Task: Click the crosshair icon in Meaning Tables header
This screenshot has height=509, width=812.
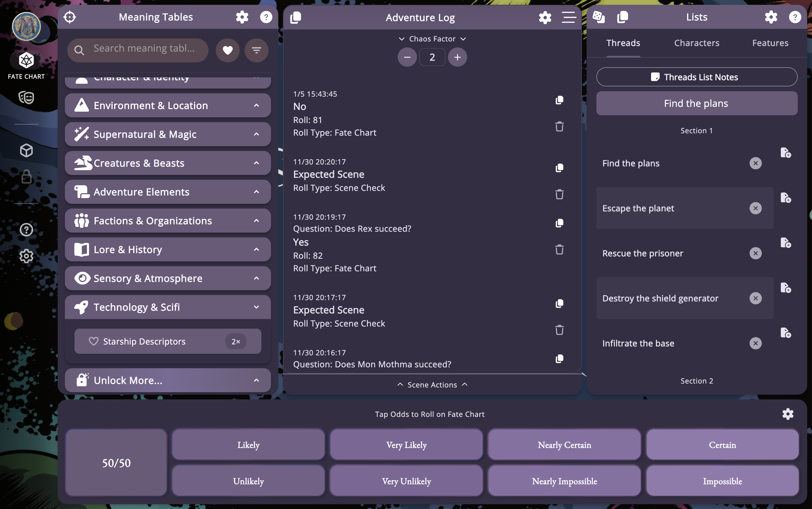Action: point(70,17)
